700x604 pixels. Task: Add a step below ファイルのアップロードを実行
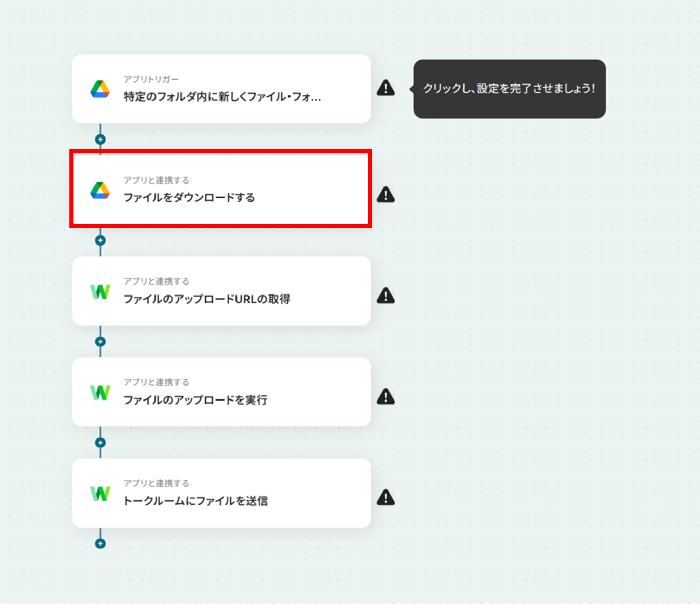[x=100, y=443]
